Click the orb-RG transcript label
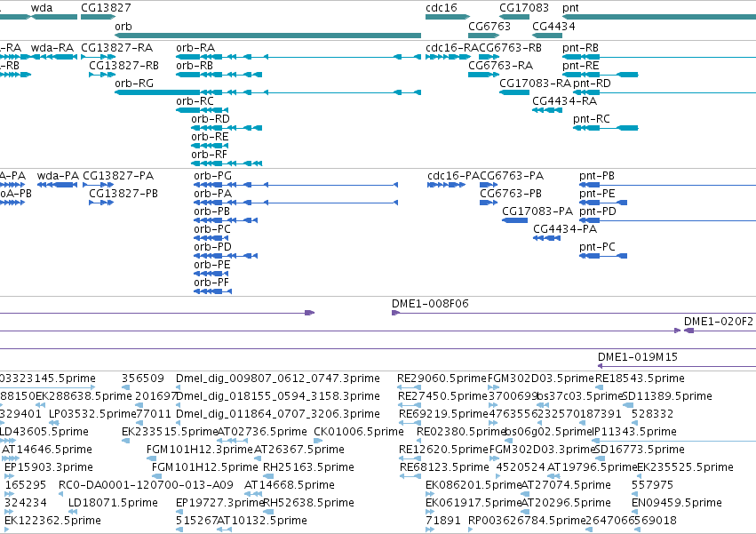 [x=134, y=83]
